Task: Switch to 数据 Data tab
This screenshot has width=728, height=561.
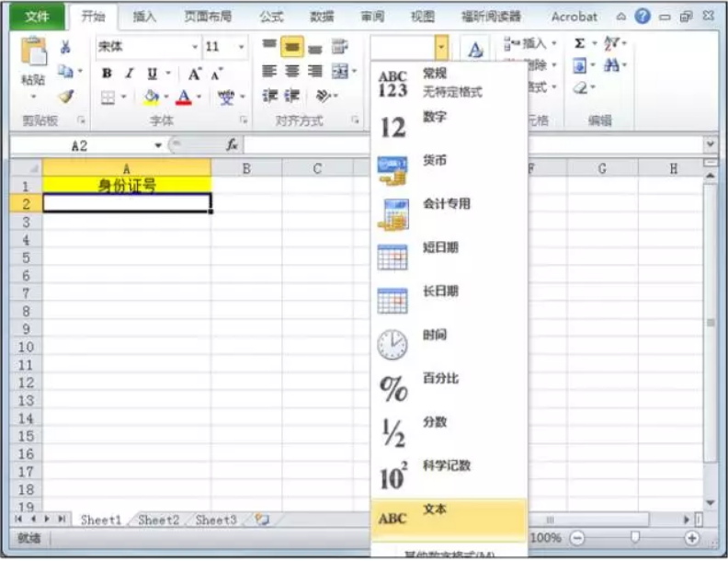Action: tap(322, 17)
